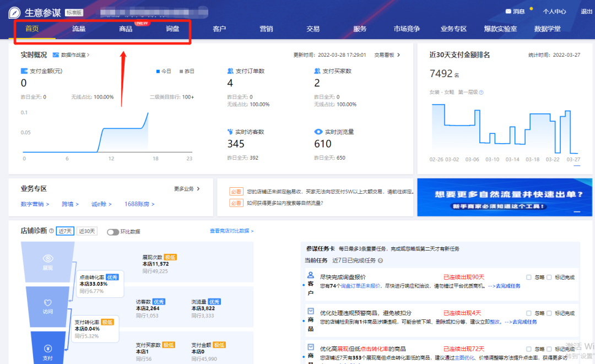The width and height of the screenshot is (595, 364).
Task: Open 爆款实验室 tab
Action: pos(500,29)
